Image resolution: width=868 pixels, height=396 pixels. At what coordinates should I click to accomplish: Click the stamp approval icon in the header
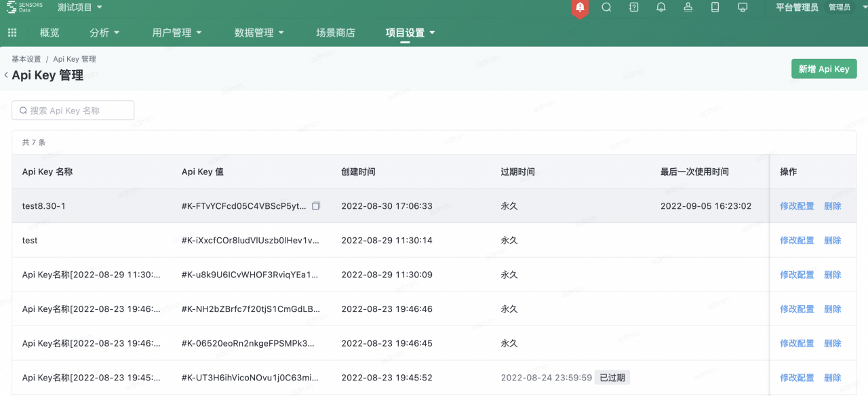pos(688,7)
